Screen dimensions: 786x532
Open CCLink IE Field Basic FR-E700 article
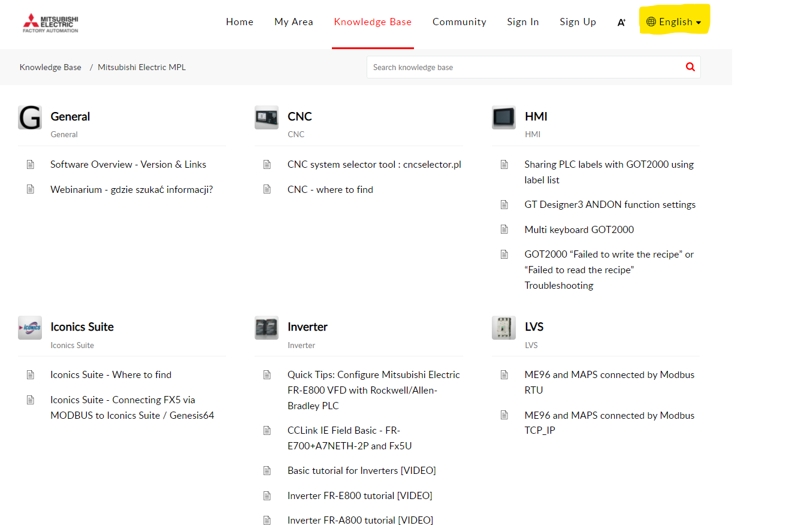click(350, 438)
